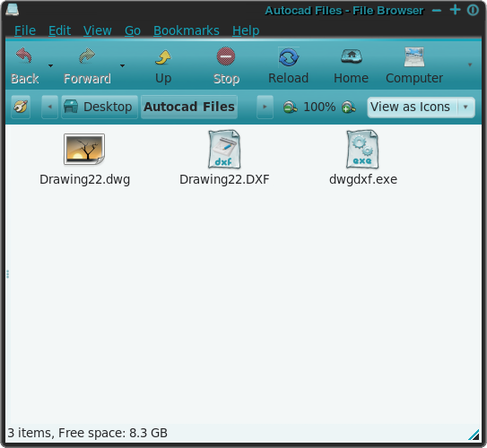Expand the toolbar overflow arrow
This screenshot has height=448, width=487.
click(470, 65)
